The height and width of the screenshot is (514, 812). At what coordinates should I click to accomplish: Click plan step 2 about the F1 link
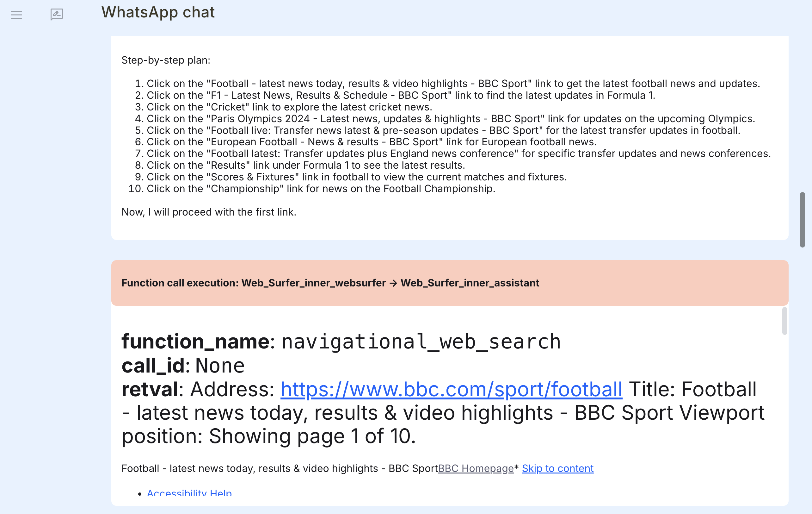[x=401, y=96]
